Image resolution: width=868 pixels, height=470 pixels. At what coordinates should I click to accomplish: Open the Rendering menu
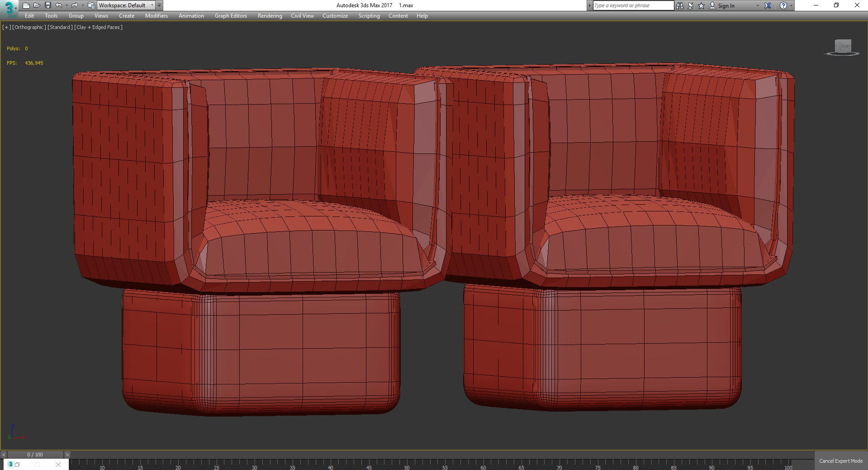coord(270,16)
